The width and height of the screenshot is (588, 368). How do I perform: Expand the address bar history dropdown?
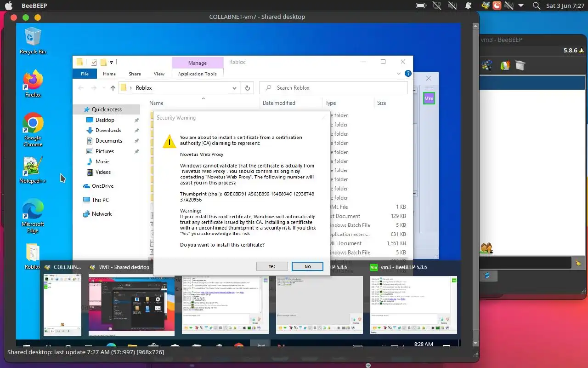click(234, 88)
